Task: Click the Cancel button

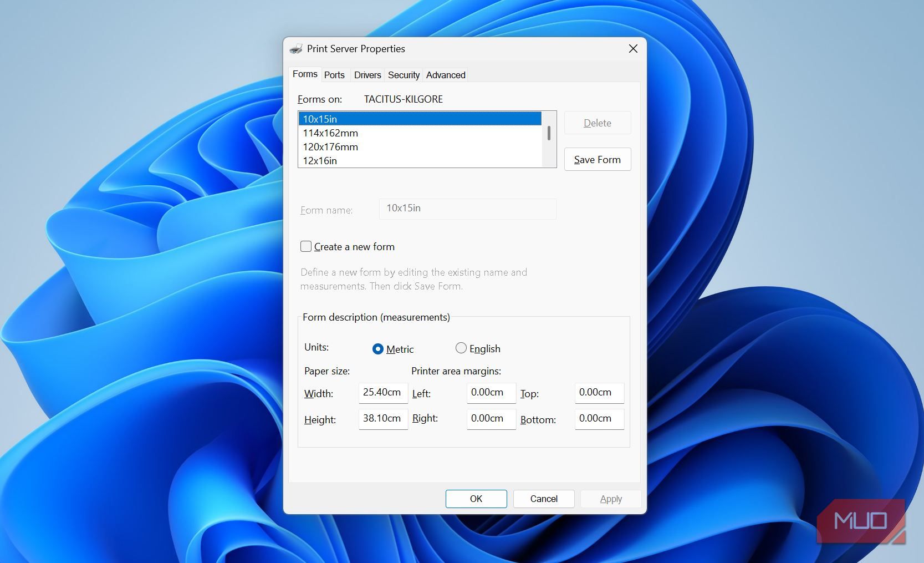Action: click(544, 499)
